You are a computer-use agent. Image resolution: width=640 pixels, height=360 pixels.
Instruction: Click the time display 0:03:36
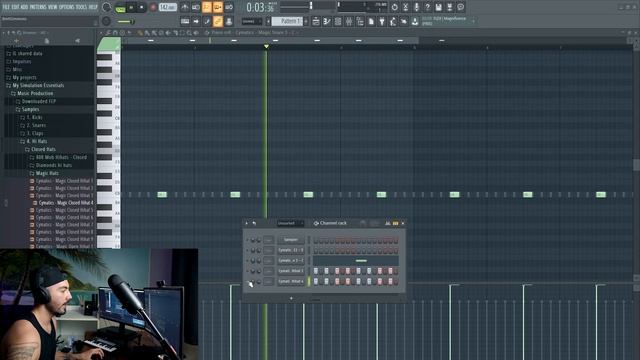260,7
